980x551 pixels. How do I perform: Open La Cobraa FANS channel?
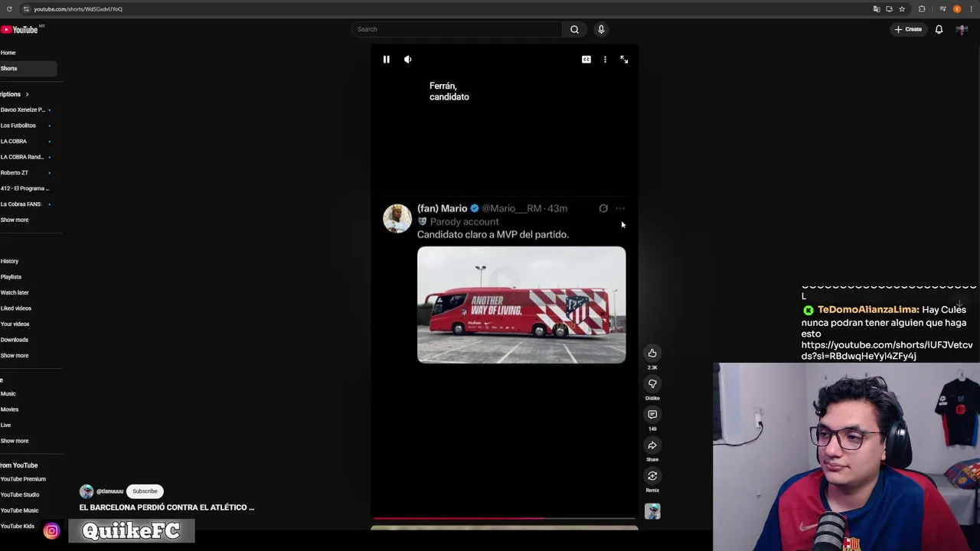21,204
